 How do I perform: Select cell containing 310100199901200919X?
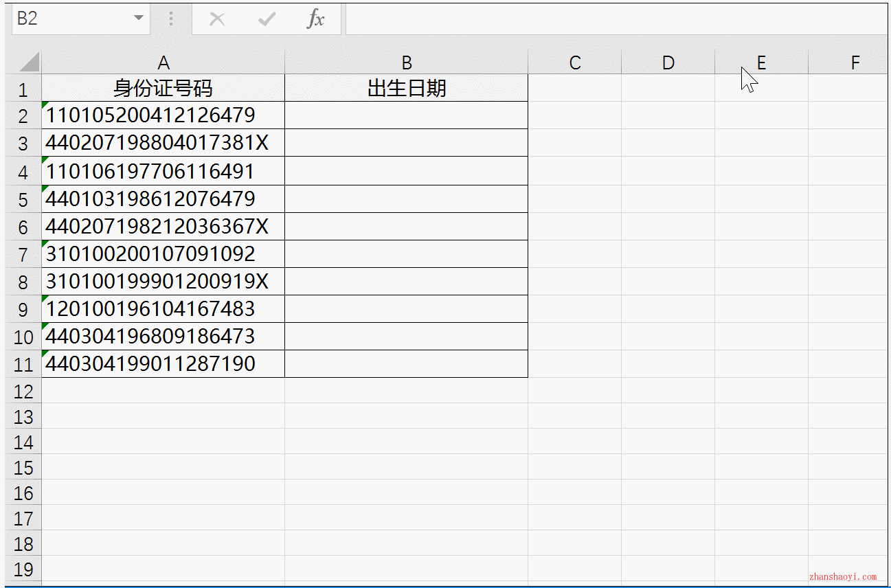[163, 281]
